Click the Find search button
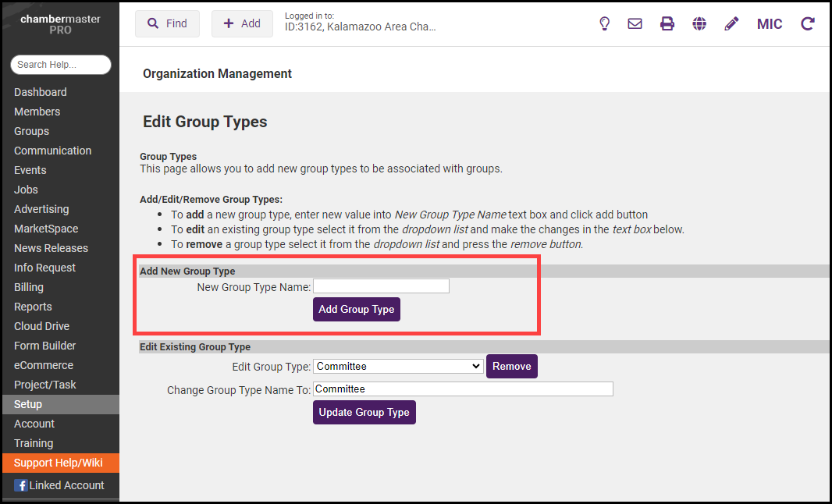Viewport: 832px width, 504px height. (167, 23)
